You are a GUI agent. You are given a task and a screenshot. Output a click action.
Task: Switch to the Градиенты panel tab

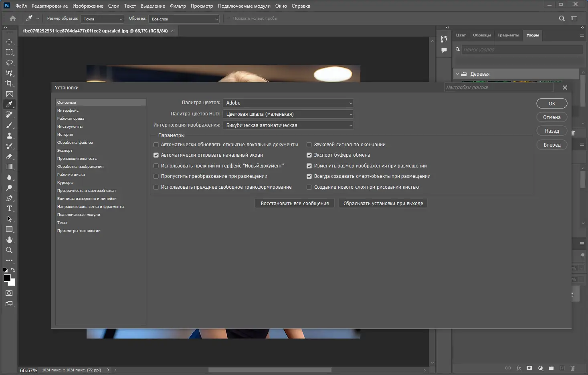508,35
